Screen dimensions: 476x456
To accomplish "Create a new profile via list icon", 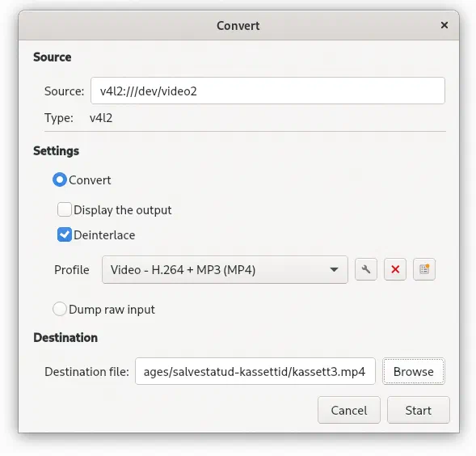I will point(424,269).
